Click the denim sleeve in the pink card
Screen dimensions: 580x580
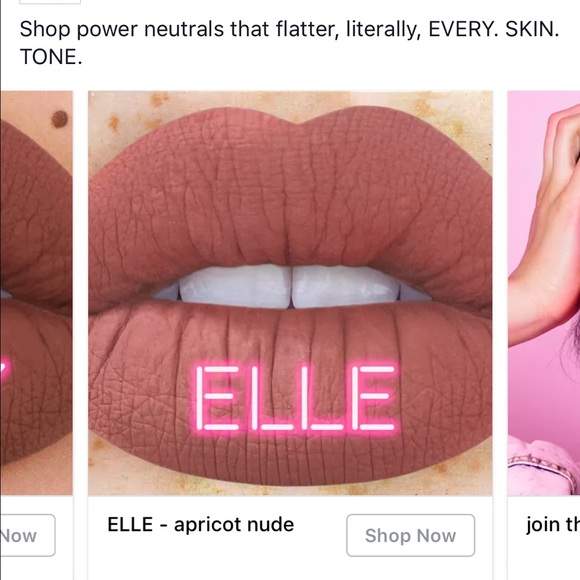pos(544,468)
